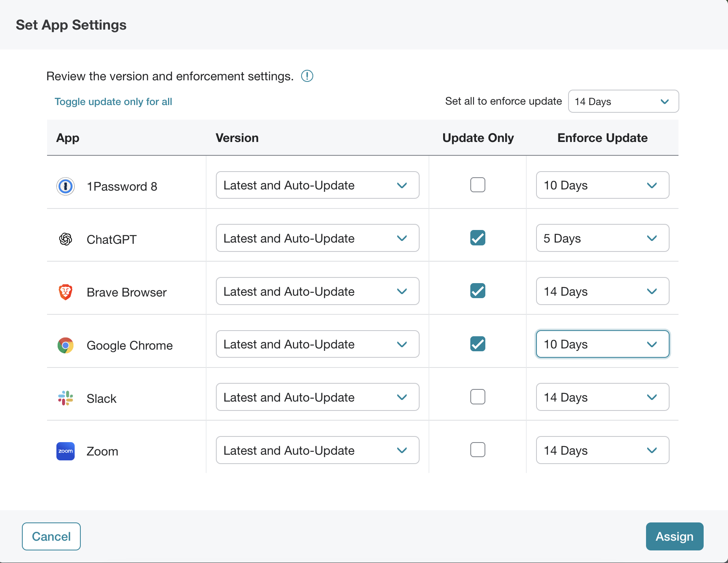This screenshot has width=728, height=563.
Task: Click the Zoom app name
Action: click(102, 451)
